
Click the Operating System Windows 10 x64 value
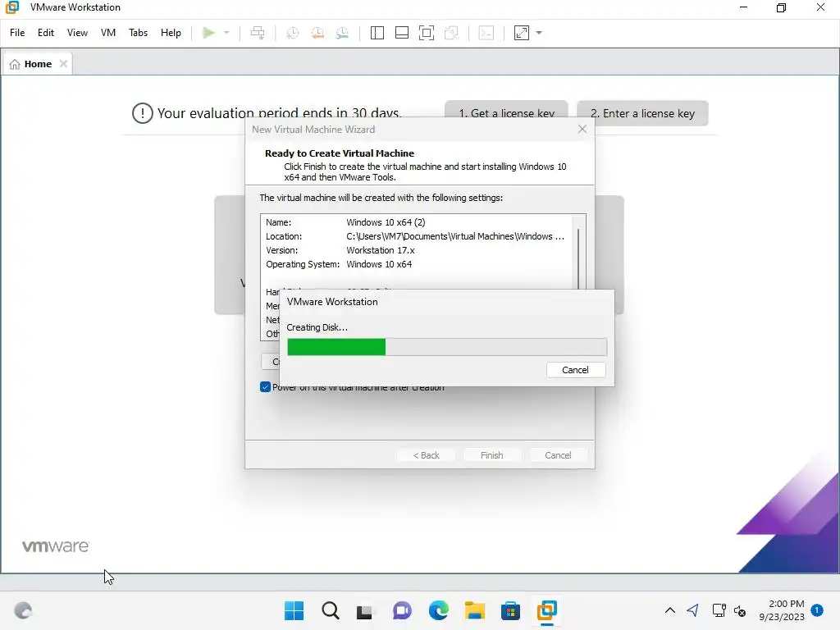(x=379, y=264)
